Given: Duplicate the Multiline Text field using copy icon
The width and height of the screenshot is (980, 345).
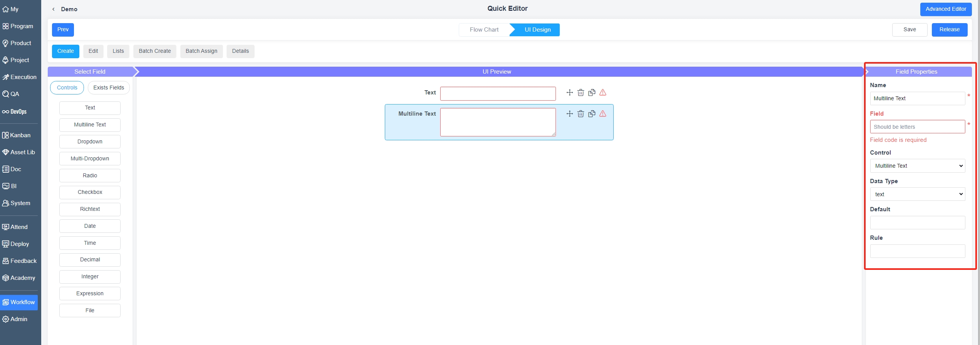Looking at the screenshot, I should pos(592,114).
